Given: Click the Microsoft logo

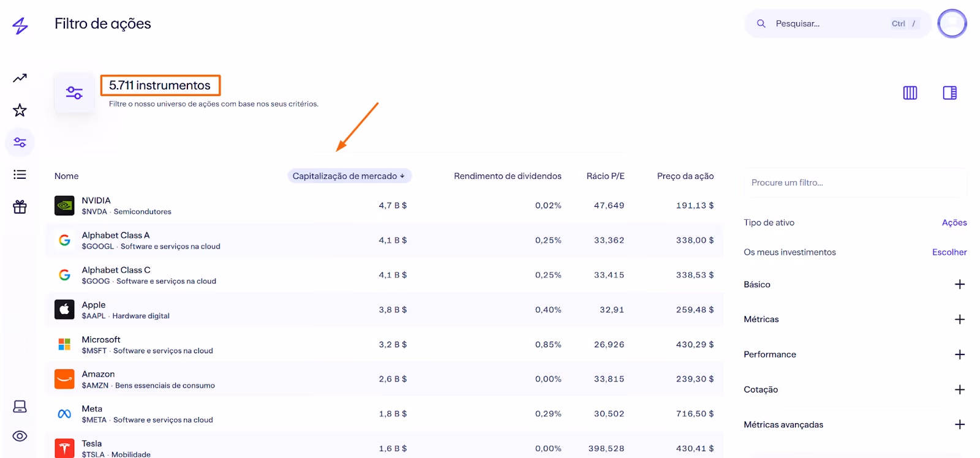Looking at the screenshot, I should click(x=64, y=344).
